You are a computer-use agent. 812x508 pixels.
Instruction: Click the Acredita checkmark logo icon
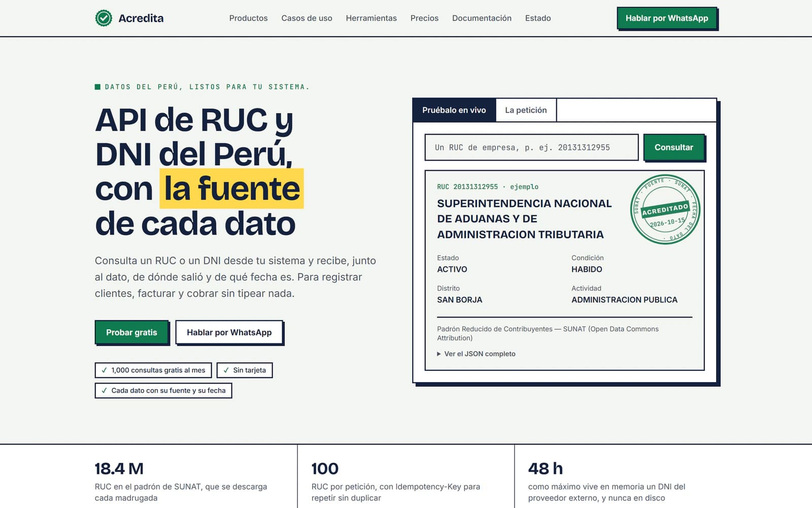(104, 18)
